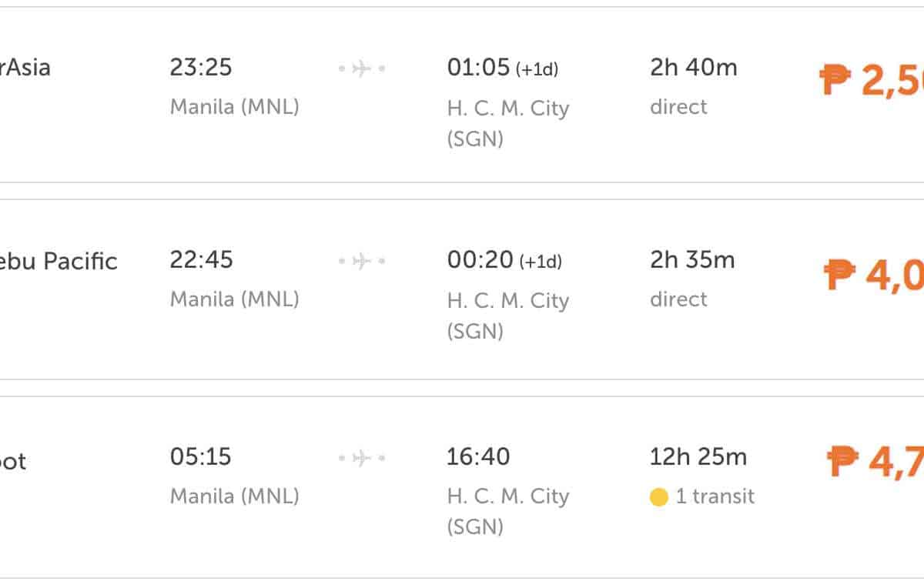924x588 pixels.
Task: Click the 12h 25m flight duration
Action: tap(698, 457)
